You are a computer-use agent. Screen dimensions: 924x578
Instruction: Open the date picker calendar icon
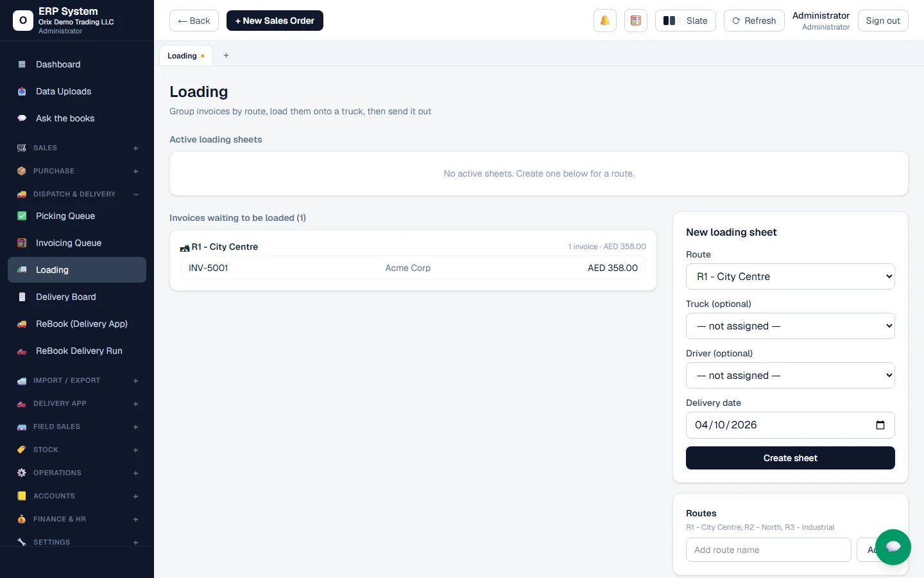880,425
